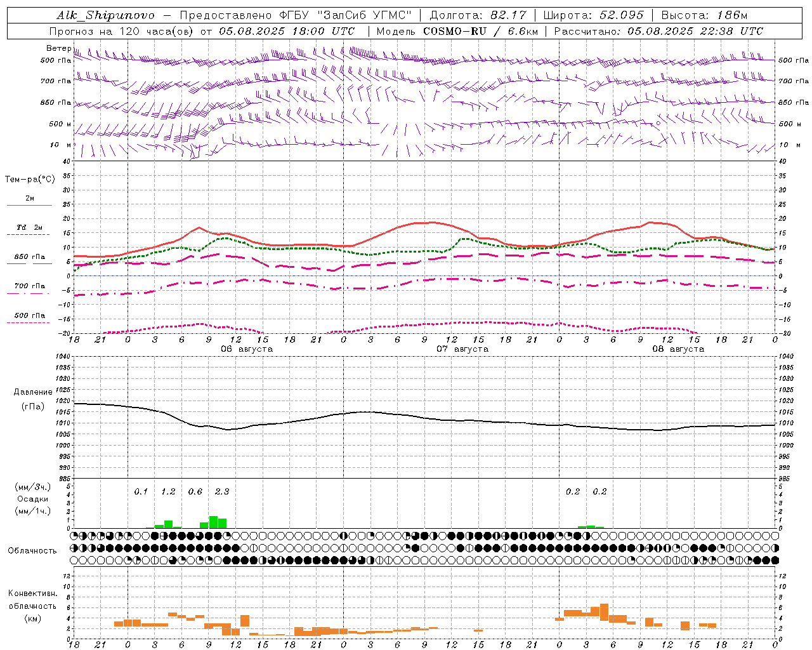Click the tallest green precipitation bar below 2.3

pos(213,522)
